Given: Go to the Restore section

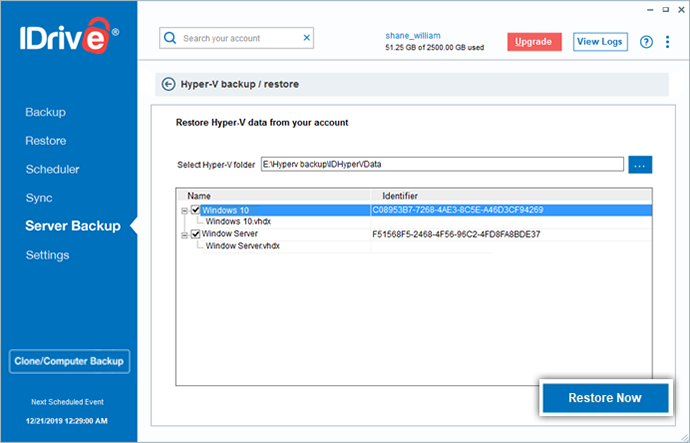Looking at the screenshot, I should [46, 141].
